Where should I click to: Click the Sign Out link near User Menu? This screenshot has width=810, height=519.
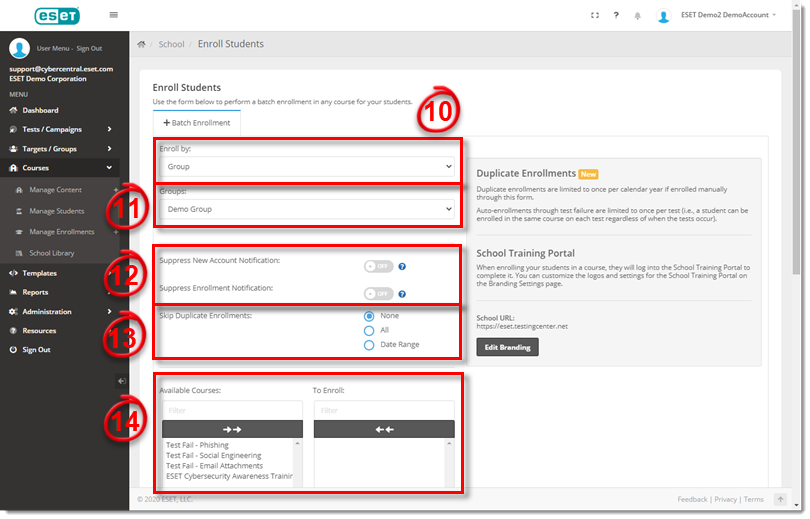(90, 48)
